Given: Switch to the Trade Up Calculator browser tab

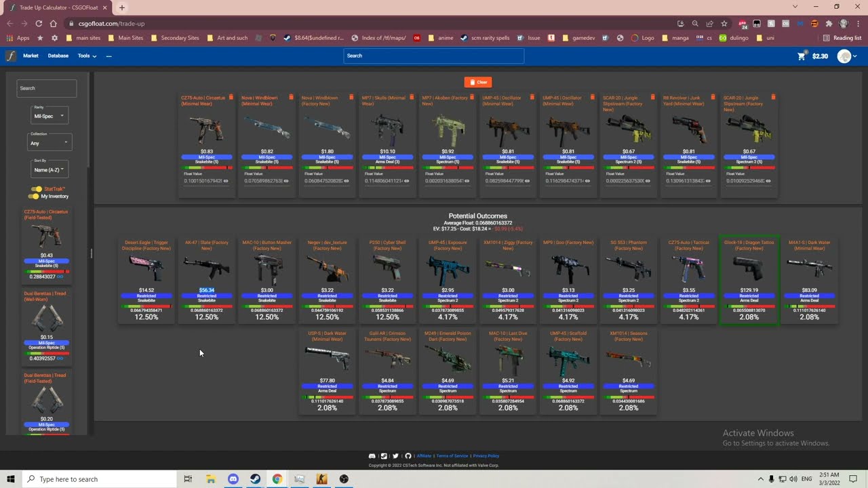Looking at the screenshot, I should [x=58, y=7].
